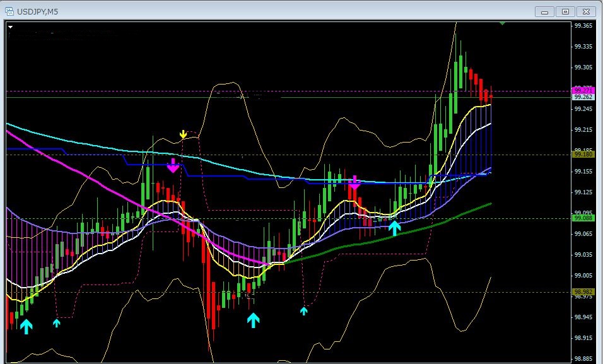Click the green 99.088 level price label
This screenshot has height=364, width=603.
[x=583, y=218]
